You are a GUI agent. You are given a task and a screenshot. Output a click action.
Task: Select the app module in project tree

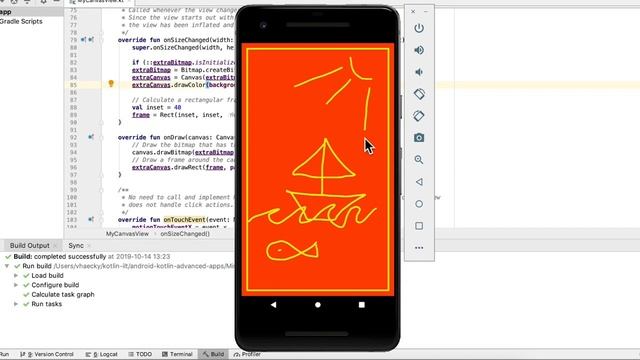click(x=6, y=12)
